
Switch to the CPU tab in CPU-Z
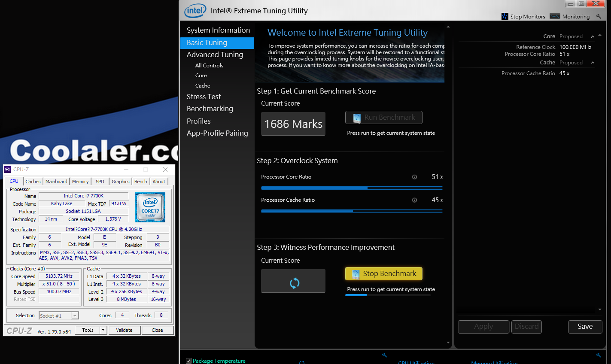tap(14, 181)
